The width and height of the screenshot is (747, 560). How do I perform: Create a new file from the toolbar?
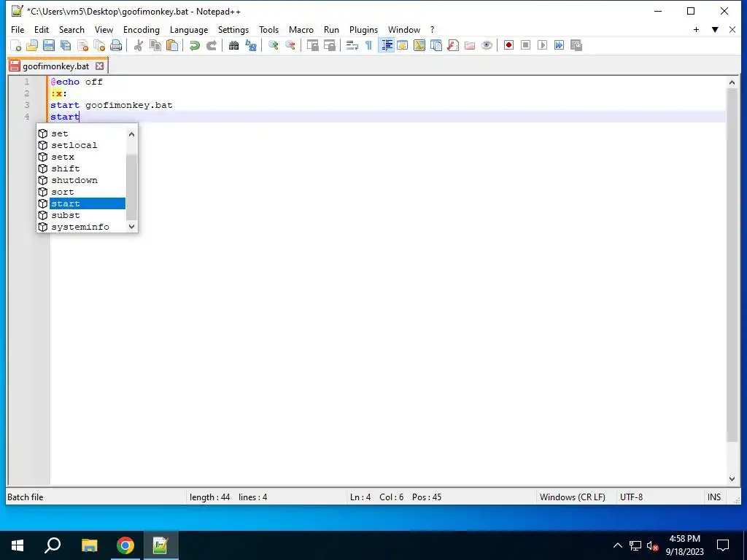point(16,45)
